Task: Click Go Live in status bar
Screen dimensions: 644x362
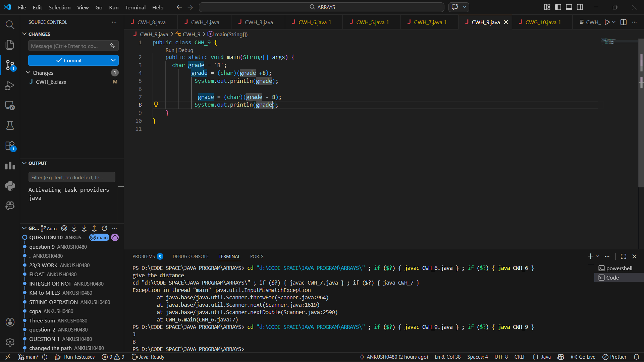Action: pos(583,357)
